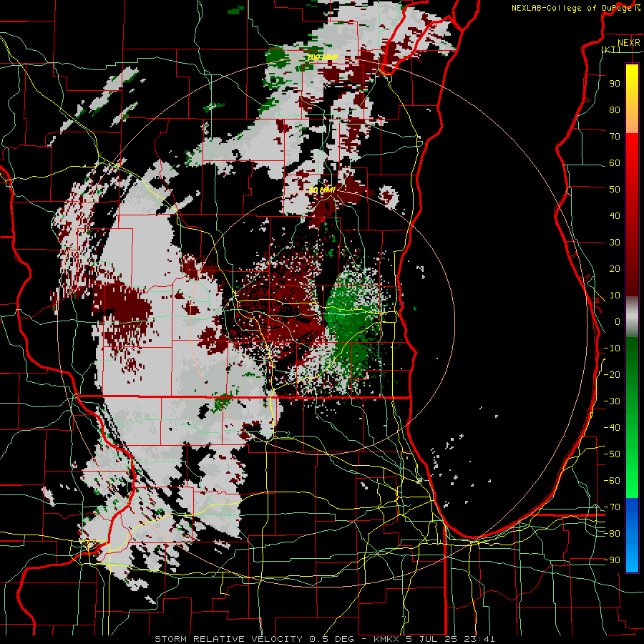The image size is (644, 644).
Task: Click the 30 value on the velocity scale
Action: (x=615, y=243)
